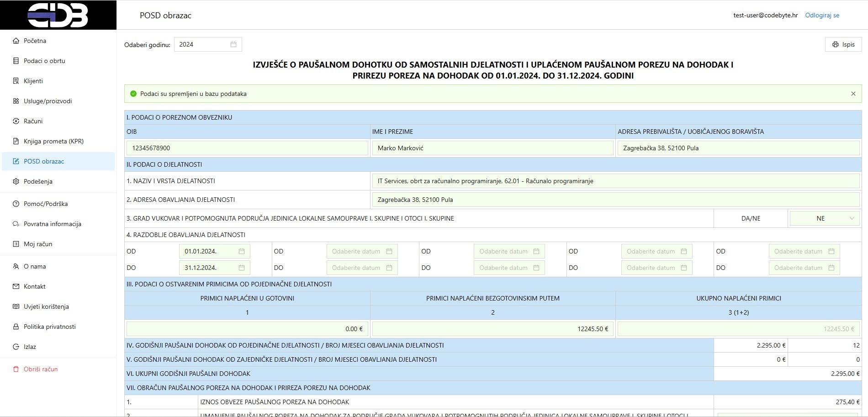Click the CDB logo in top-left
The image size is (868, 417).
[x=58, y=15]
